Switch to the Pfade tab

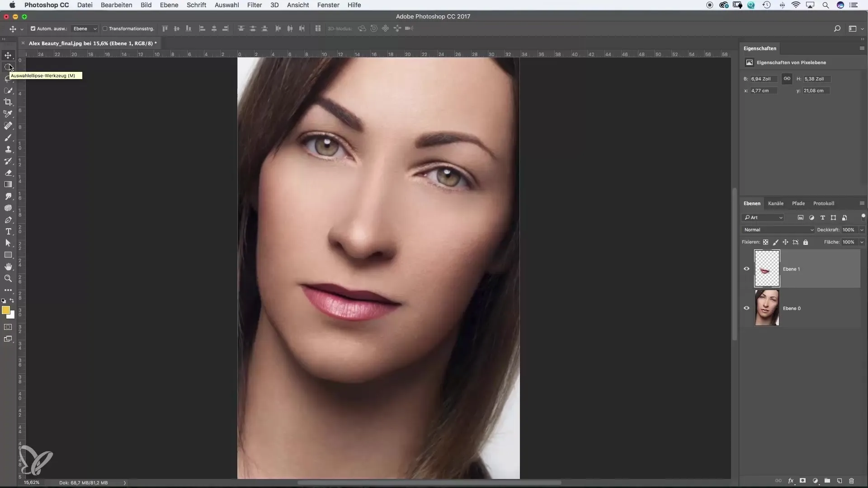tap(798, 203)
